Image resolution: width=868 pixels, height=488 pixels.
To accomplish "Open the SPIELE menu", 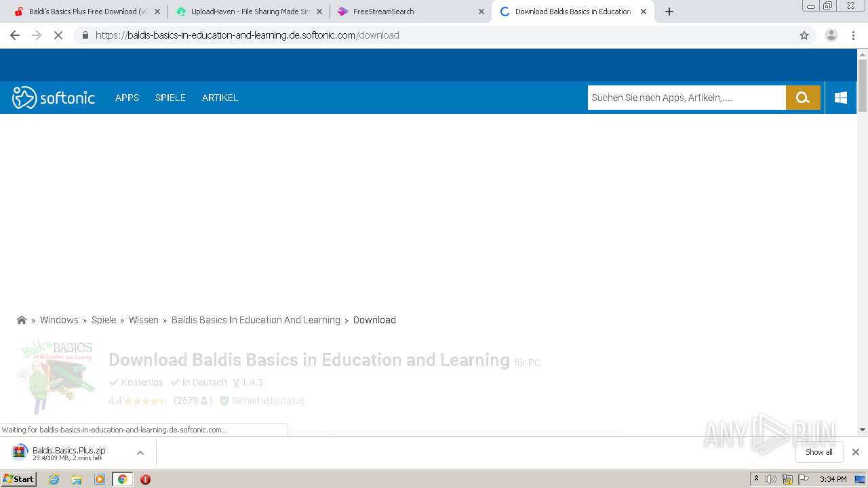I will [x=170, y=98].
